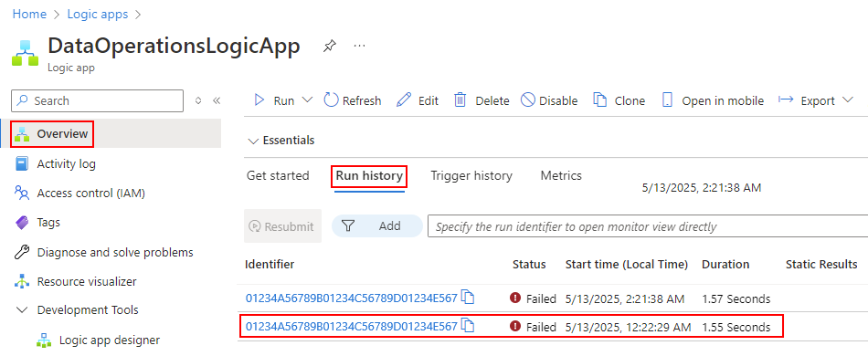Viewport: 868px width, 356px height.
Task: Click the Delete trash icon
Action: point(460,100)
